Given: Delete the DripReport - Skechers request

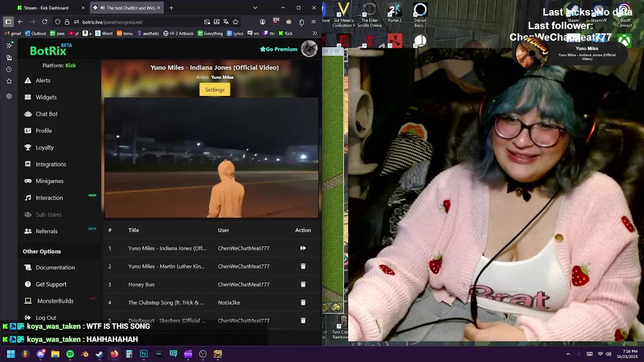Looking at the screenshot, I should coord(303,320).
